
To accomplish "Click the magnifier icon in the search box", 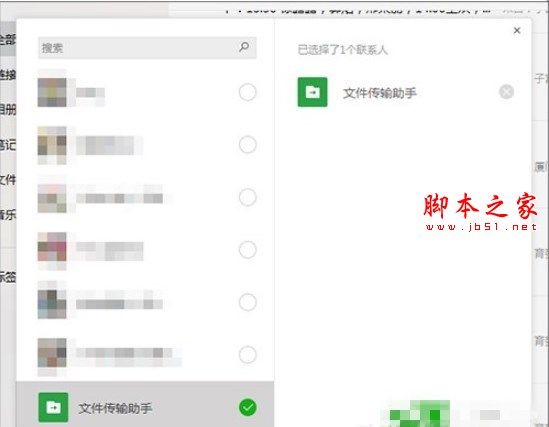I will click(x=244, y=47).
